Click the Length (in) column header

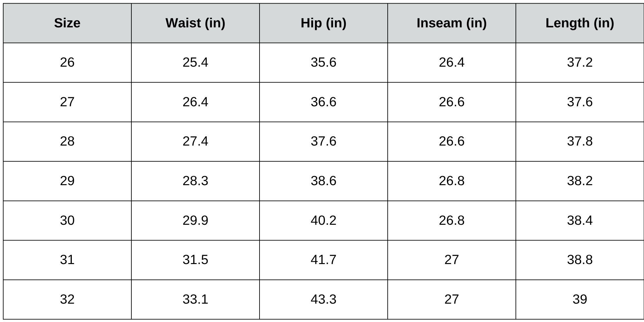click(x=580, y=23)
